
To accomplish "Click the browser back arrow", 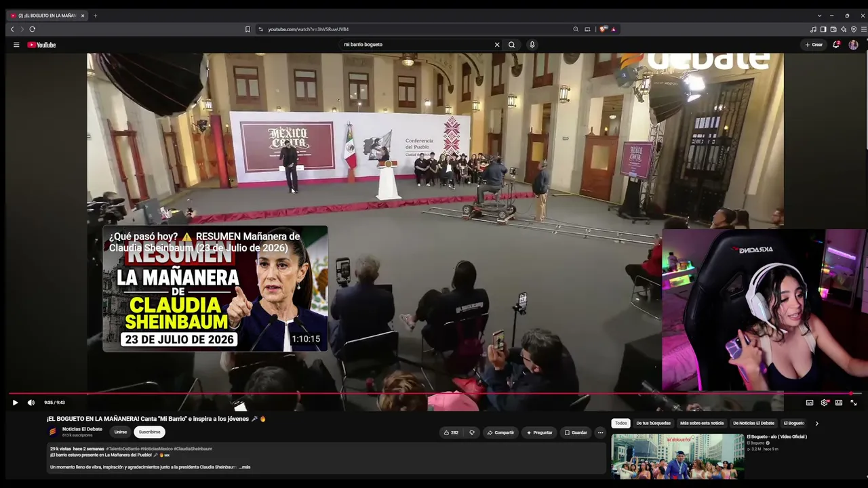I will click(12, 29).
